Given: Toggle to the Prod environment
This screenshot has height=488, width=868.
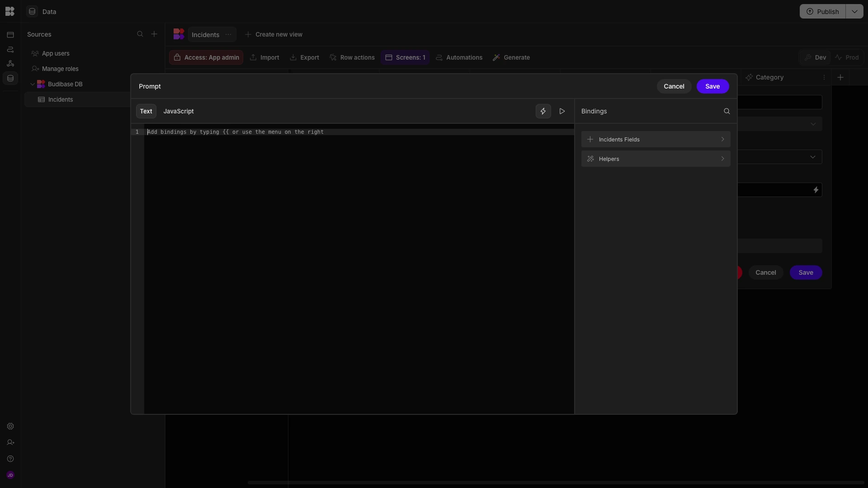Looking at the screenshot, I should 847,58.
